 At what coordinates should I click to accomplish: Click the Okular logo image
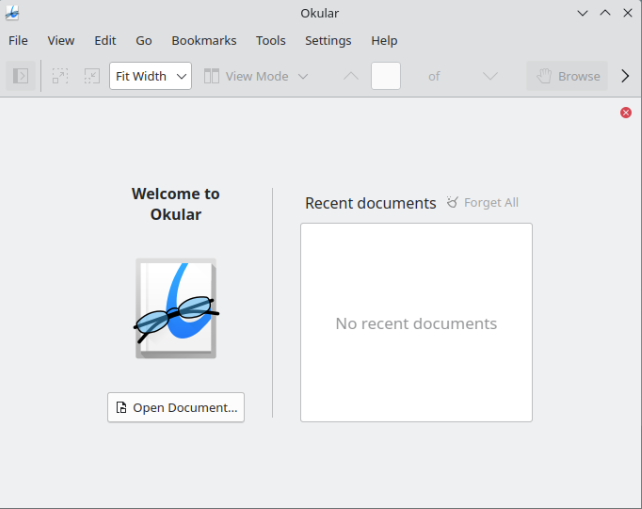[x=176, y=308]
